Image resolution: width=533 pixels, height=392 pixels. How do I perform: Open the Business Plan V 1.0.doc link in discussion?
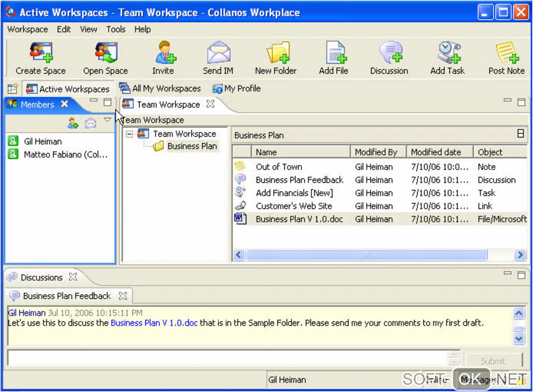tap(154, 322)
